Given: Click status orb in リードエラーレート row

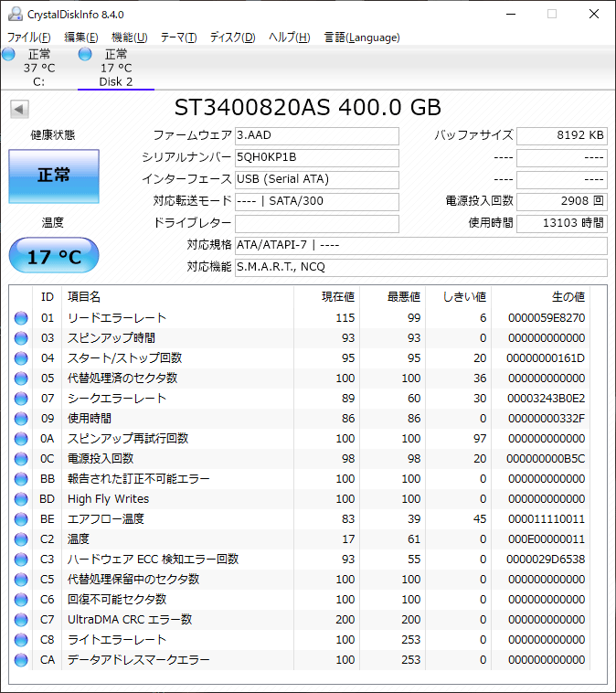Looking at the screenshot, I should tap(21, 318).
